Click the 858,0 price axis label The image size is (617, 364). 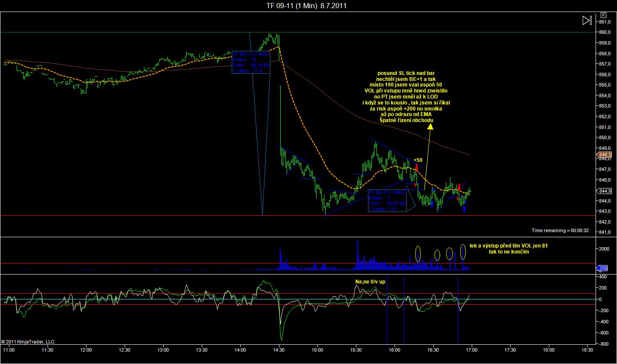tap(605, 54)
